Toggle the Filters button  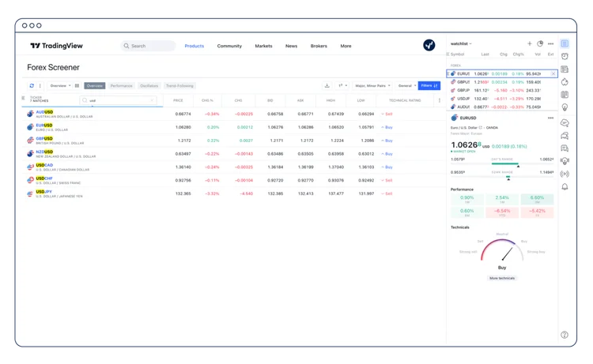pos(429,85)
